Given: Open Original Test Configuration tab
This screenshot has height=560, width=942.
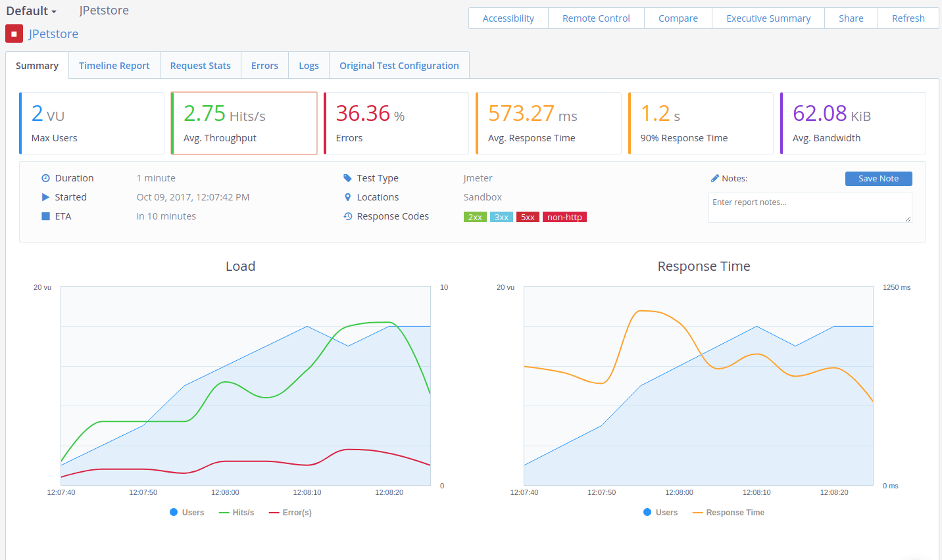Looking at the screenshot, I should click(399, 66).
